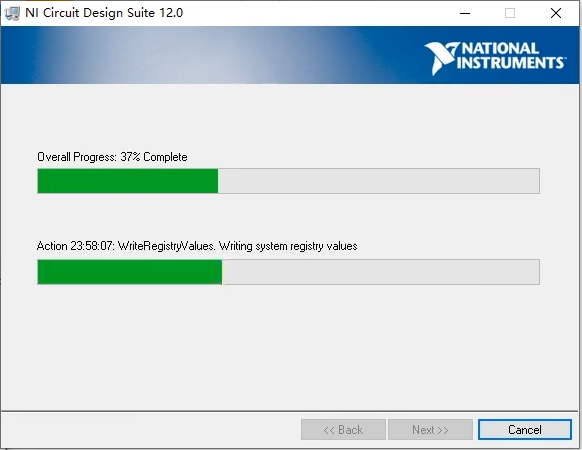Click the empty part of the action progress bar

(381, 272)
